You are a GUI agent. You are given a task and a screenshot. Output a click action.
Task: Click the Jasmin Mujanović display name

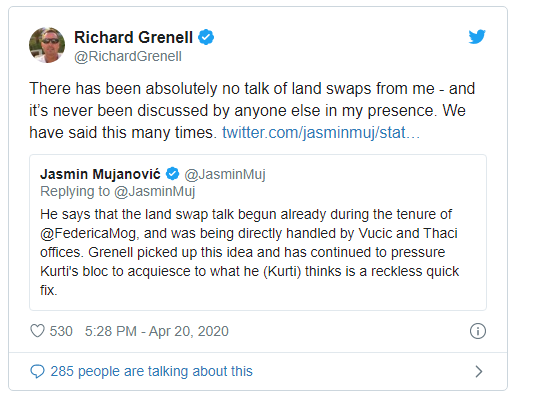click(x=100, y=174)
